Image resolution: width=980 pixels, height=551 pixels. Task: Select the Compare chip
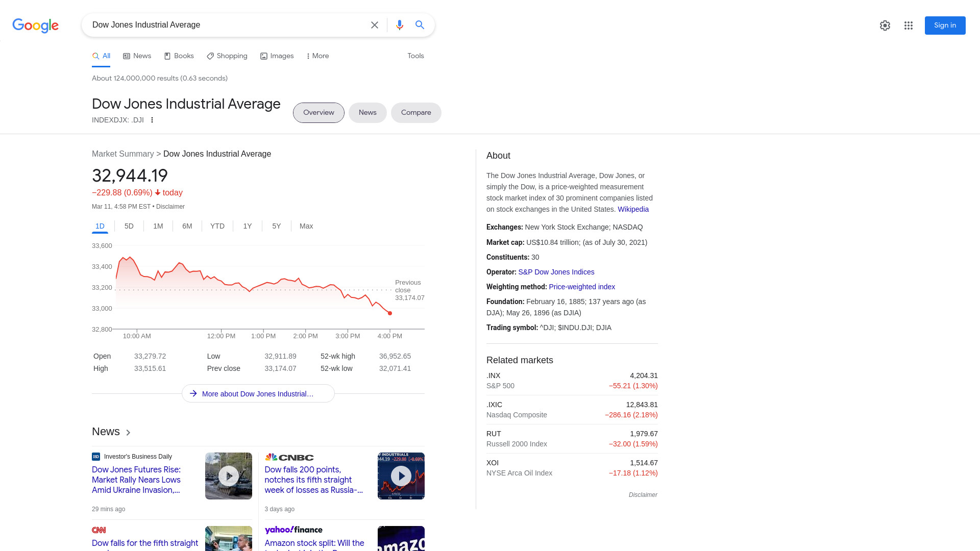(416, 113)
